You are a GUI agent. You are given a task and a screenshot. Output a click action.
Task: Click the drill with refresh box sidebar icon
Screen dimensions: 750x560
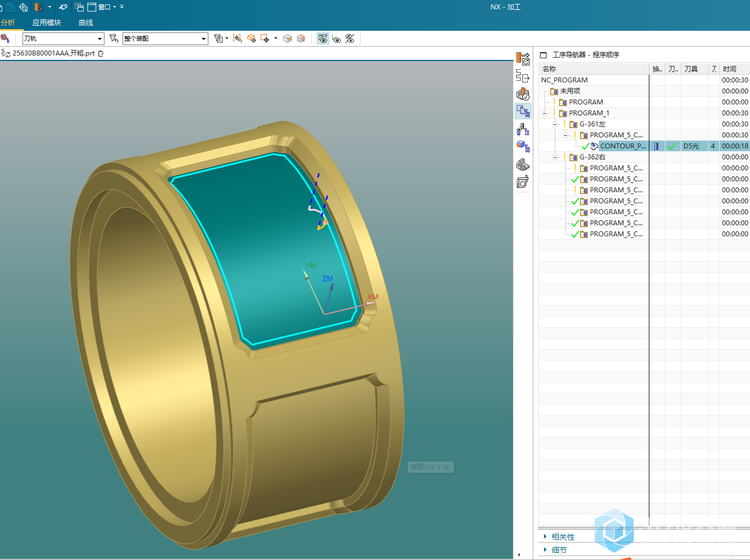522,59
